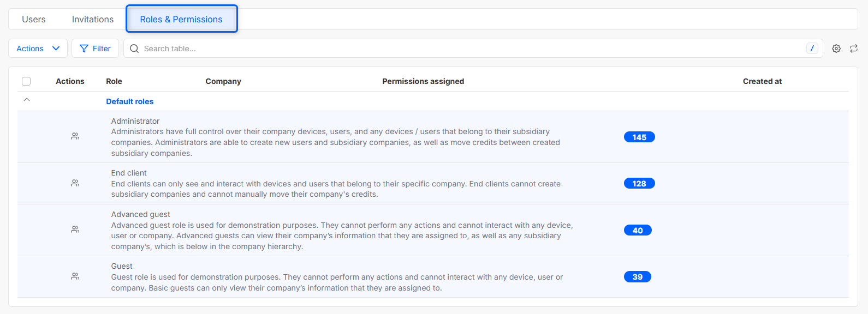
Task: Click the refresh table arrows icon
Action: point(854,49)
